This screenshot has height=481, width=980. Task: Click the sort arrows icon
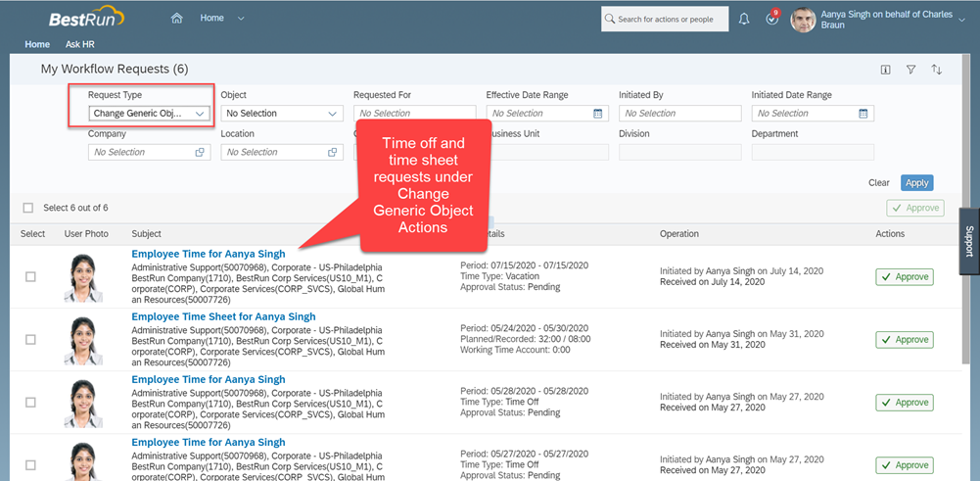coord(936,70)
